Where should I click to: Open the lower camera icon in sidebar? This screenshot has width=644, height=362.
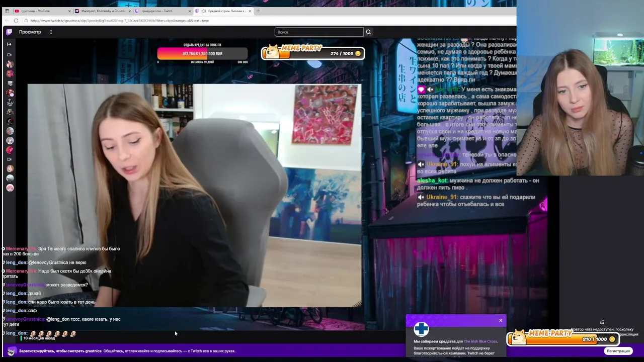[x=9, y=159]
